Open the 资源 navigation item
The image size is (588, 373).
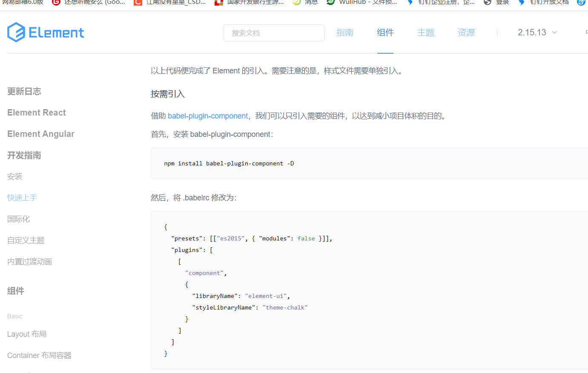[x=466, y=32]
